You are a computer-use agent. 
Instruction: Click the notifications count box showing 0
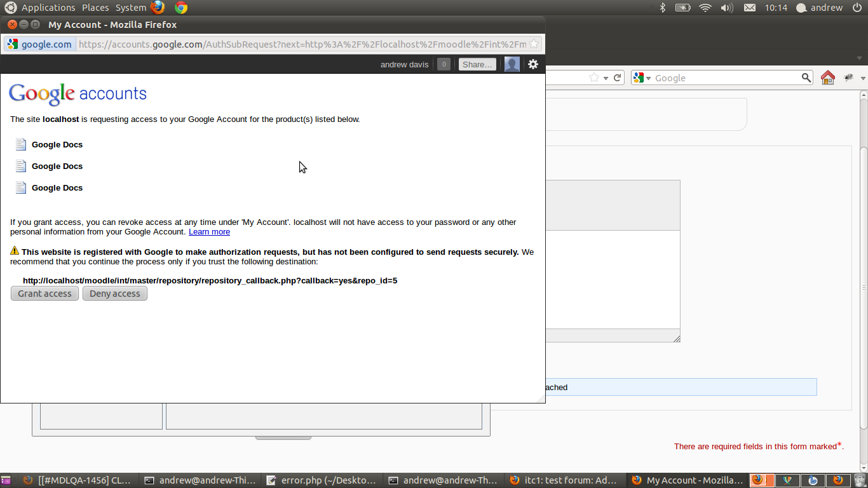[444, 64]
